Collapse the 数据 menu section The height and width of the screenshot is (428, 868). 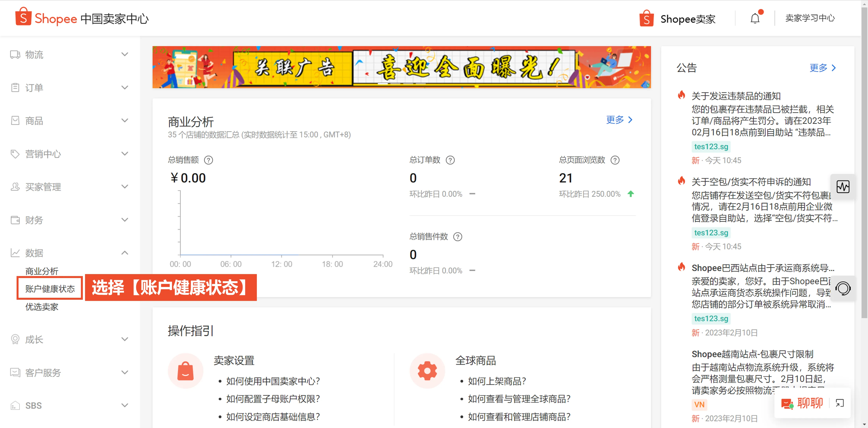click(x=125, y=253)
